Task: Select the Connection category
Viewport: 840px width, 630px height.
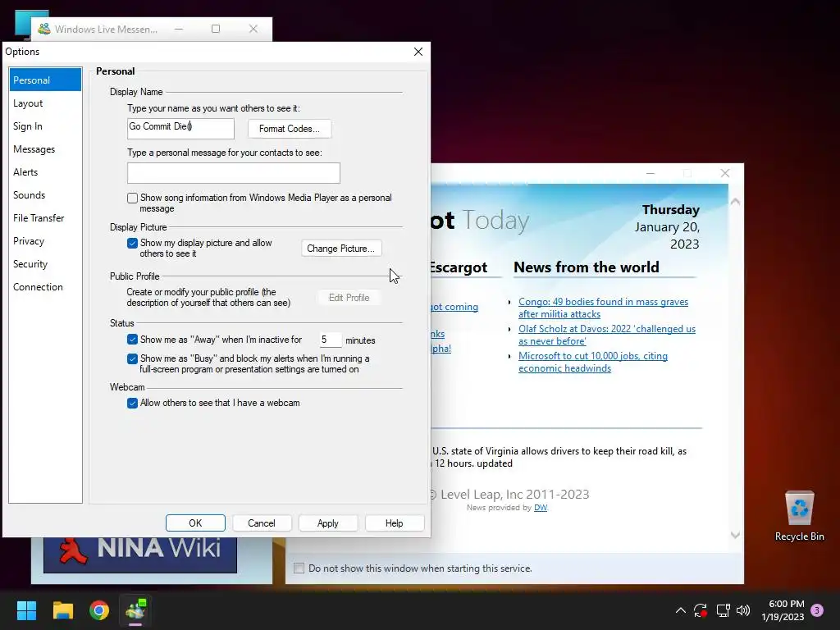Action: pyautogui.click(x=46, y=287)
